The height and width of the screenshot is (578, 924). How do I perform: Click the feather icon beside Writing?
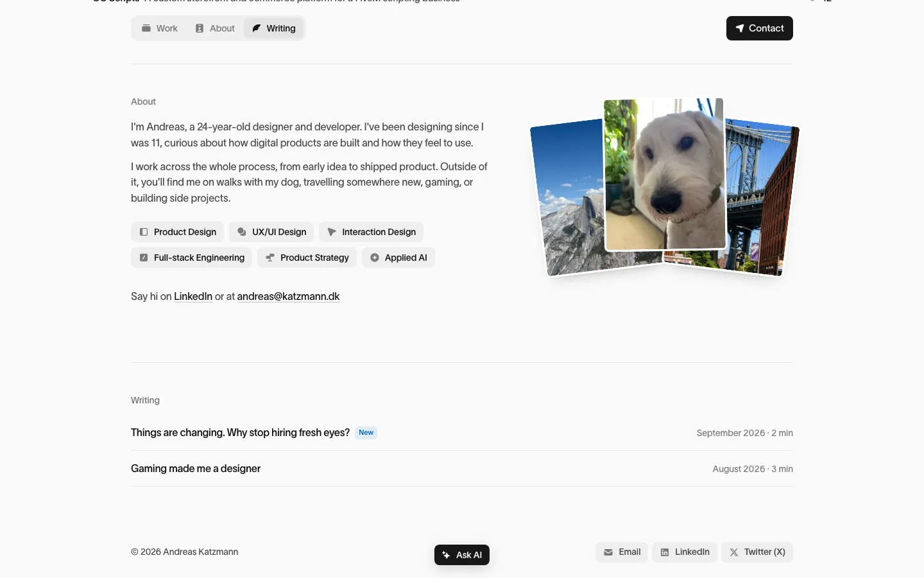tap(257, 28)
